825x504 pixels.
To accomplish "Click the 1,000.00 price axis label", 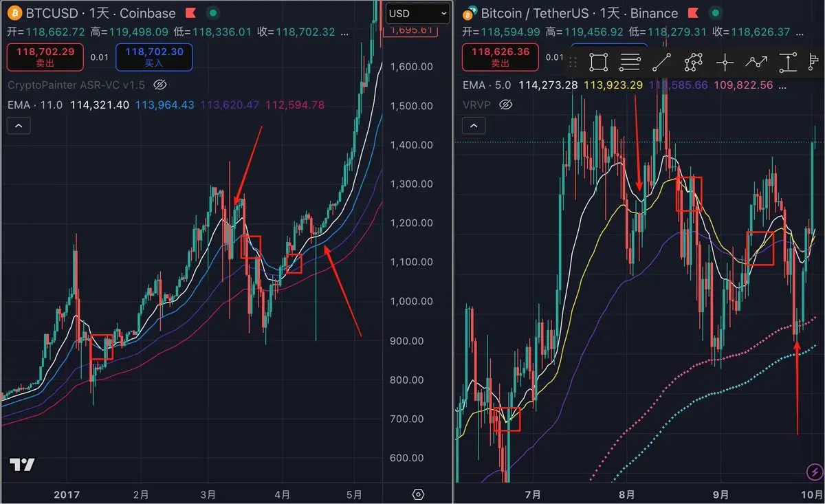I will pyautogui.click(x=411, y=301).
